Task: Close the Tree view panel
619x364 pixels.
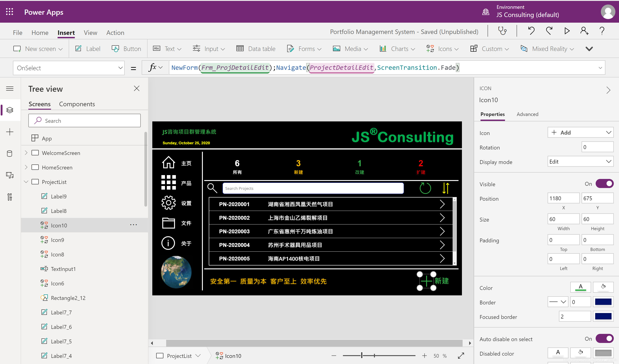Action: tap(137, 88)
